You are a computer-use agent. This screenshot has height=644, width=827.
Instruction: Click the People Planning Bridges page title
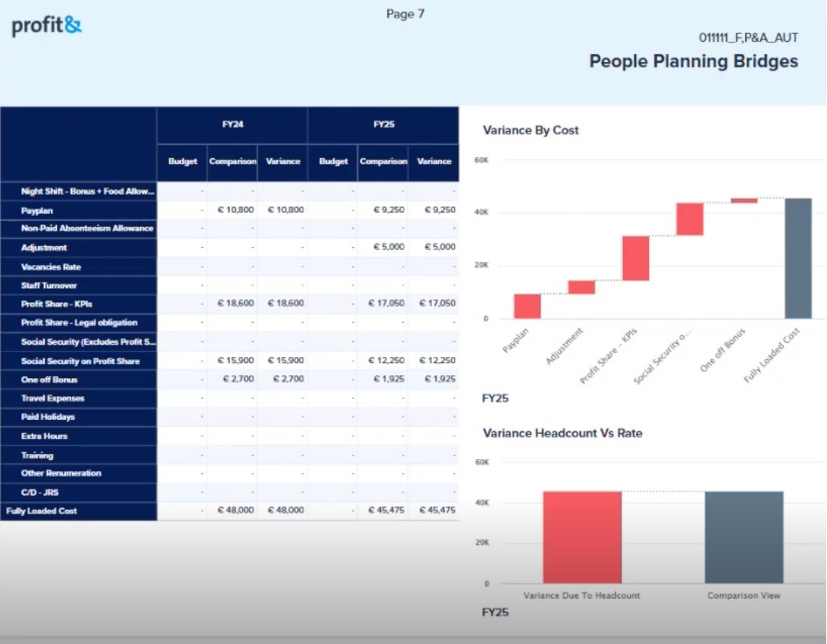click(694, 61)
